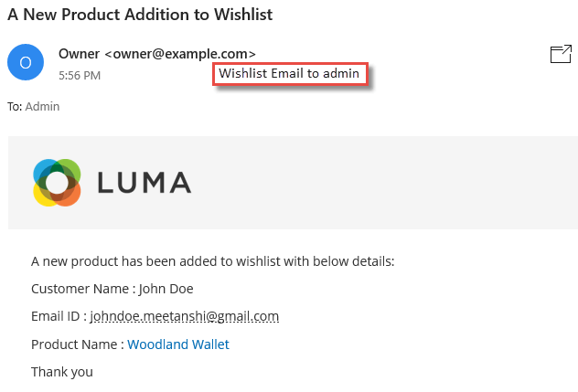Click the owner@example.com sender address

180,54
